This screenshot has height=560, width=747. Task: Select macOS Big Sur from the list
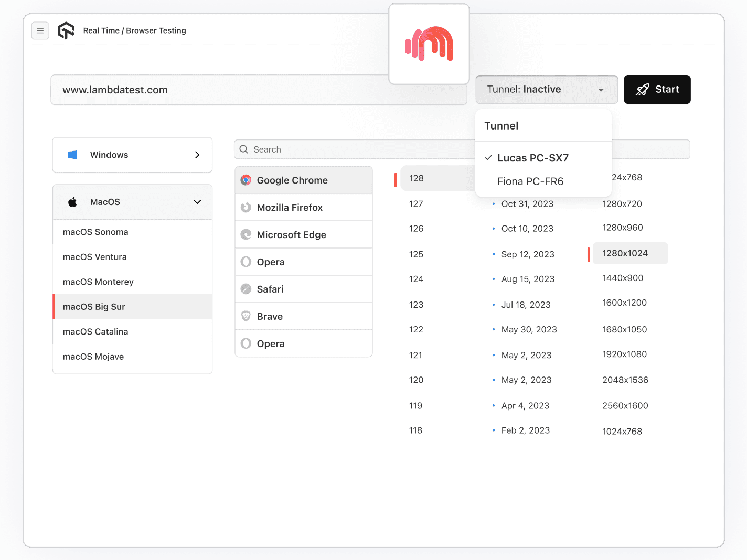pos(94,306)
